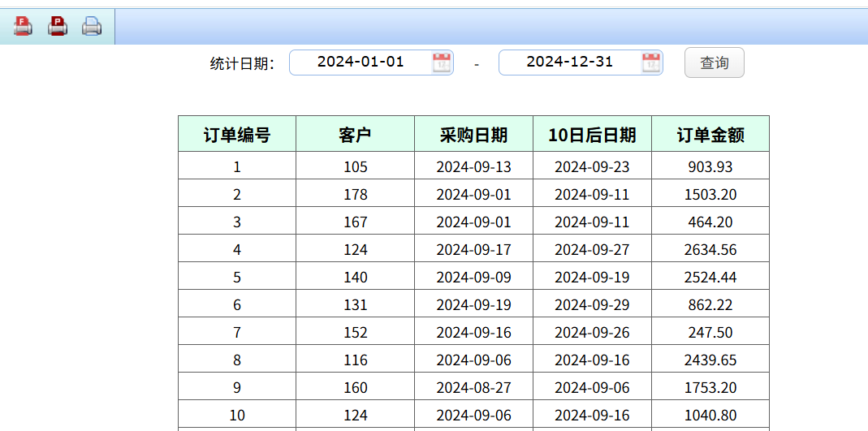Image resolution: width=868 pixels, height=431 pixels.
Task: Click 10-day-later date 2024-09-06 in order 9 row
Action: pos(592,387)
